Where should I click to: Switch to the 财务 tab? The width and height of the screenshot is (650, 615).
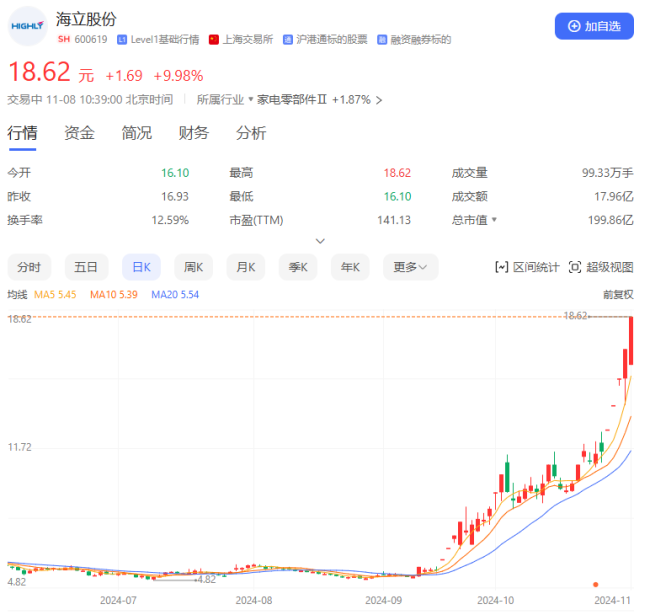[x=194, y=133]
